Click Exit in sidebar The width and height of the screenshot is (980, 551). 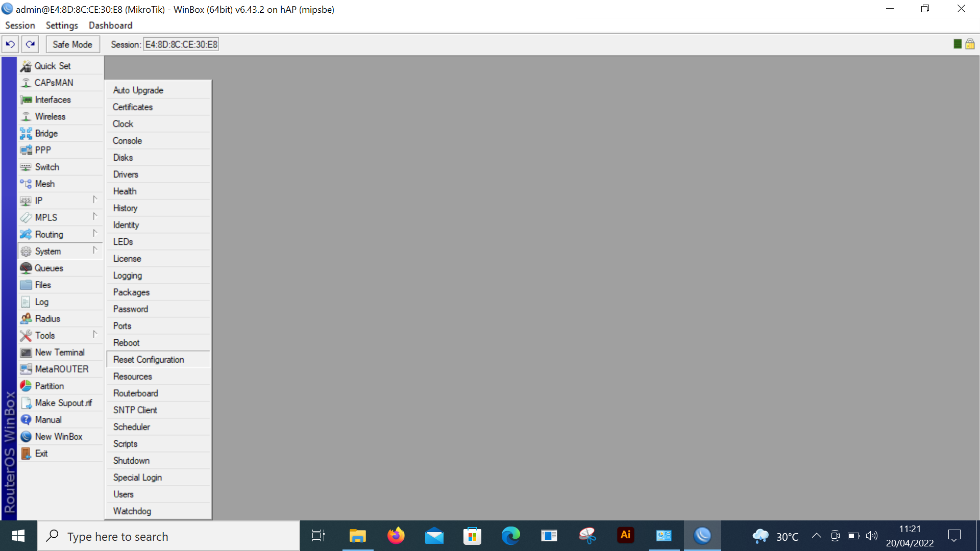tap(61, 453)
